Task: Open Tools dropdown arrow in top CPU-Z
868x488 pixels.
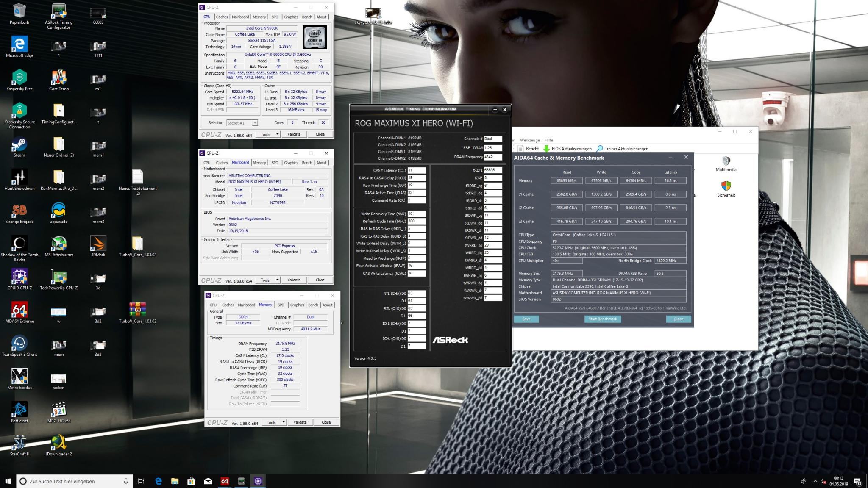Action: (278, 134)
